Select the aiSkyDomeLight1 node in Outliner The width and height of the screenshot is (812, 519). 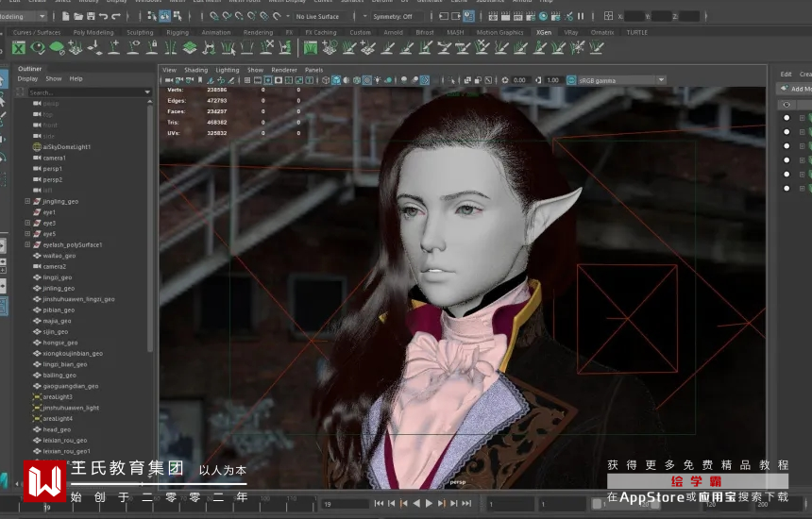click(x=66, y=146)
